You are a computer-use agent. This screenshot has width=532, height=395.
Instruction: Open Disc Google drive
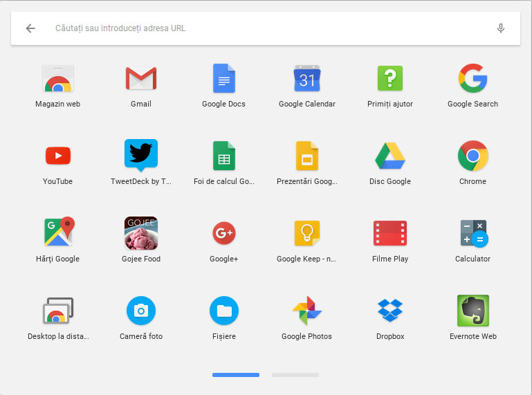(x=390, y=156)
